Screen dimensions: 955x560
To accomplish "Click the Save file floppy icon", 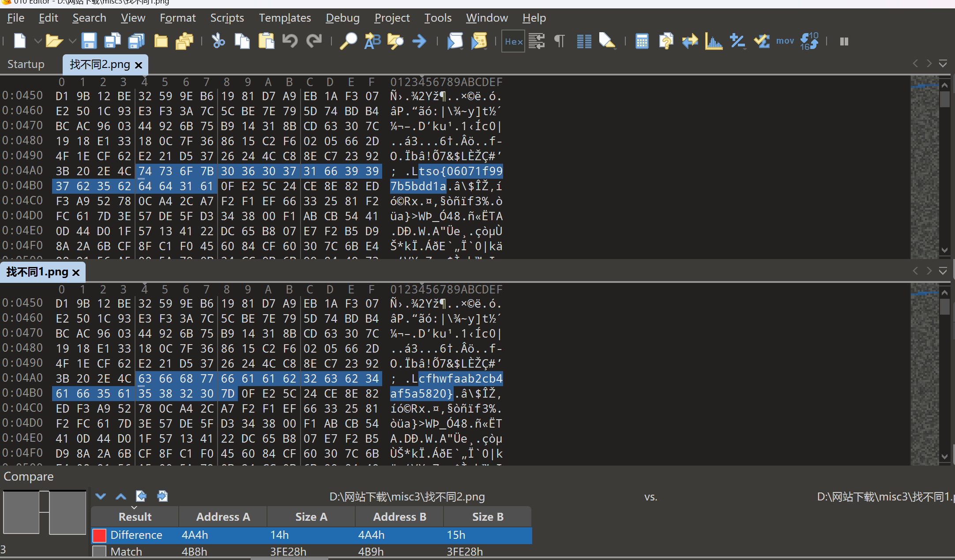I will (x=89, y=41).
